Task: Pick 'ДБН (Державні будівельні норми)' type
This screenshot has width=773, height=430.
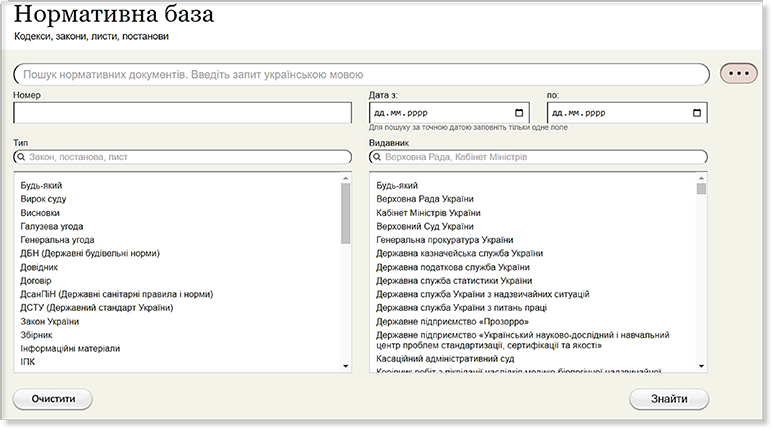Action: (90, 253)
